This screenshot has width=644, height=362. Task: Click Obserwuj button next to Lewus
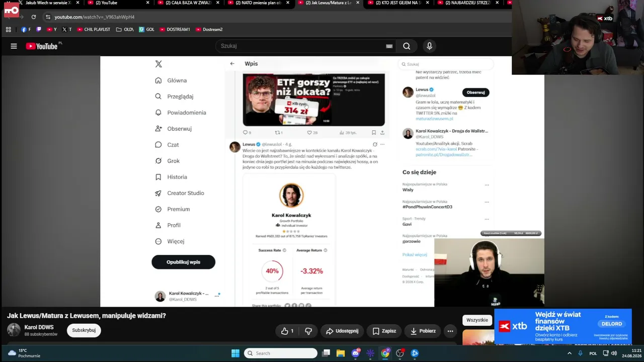tap(475, 93)
